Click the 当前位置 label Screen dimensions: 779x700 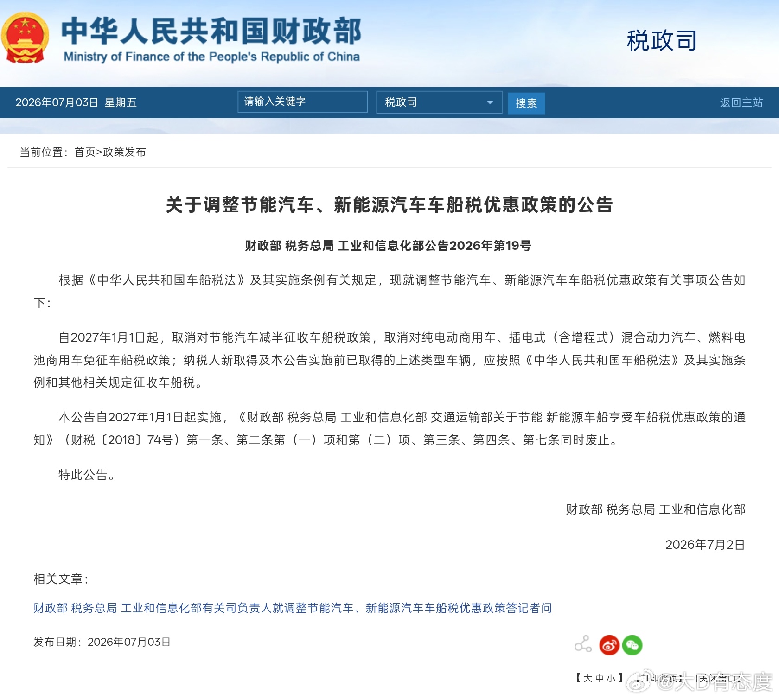click(x=44, y=152)
